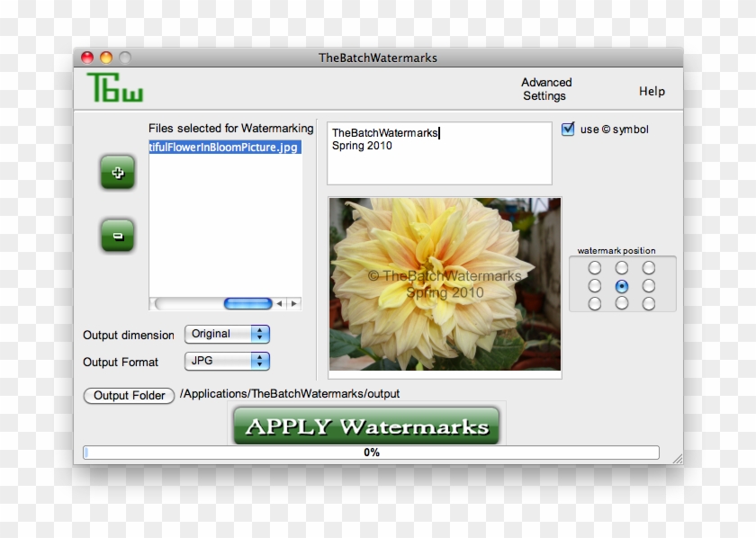Screen dimensions: 756x538
Task: Click scroll-left arrow in file list
Action: pyautogui.click(x=279, y=304)
